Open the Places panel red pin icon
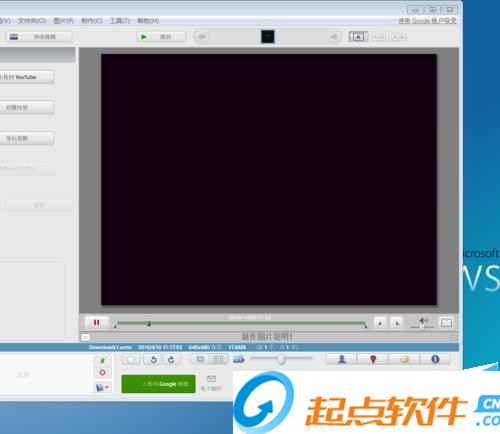The height and width of the screenshot is (434, 500). (373, 359)
